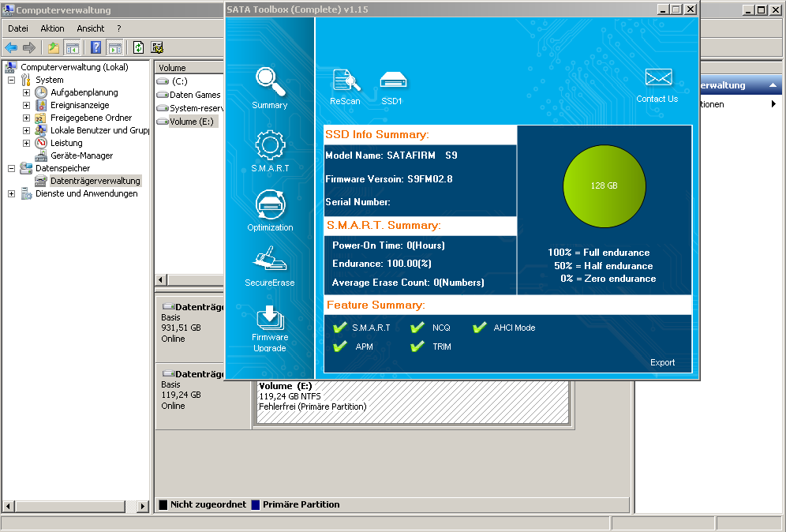The image size is (786, 532).
Task: Open the Aktion menu
Action: pyautogui.click(x=52, y=28)
